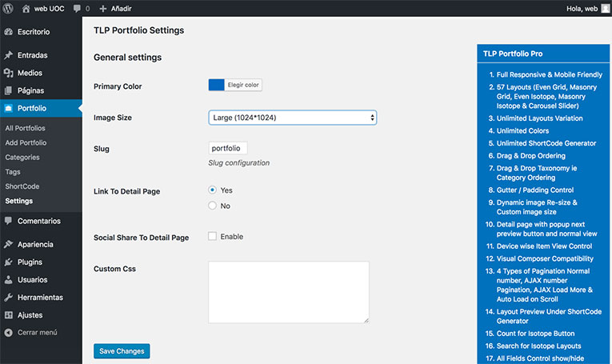Click the home icon beside web UOC
612x364 pixels.
[x=26, y=9]
